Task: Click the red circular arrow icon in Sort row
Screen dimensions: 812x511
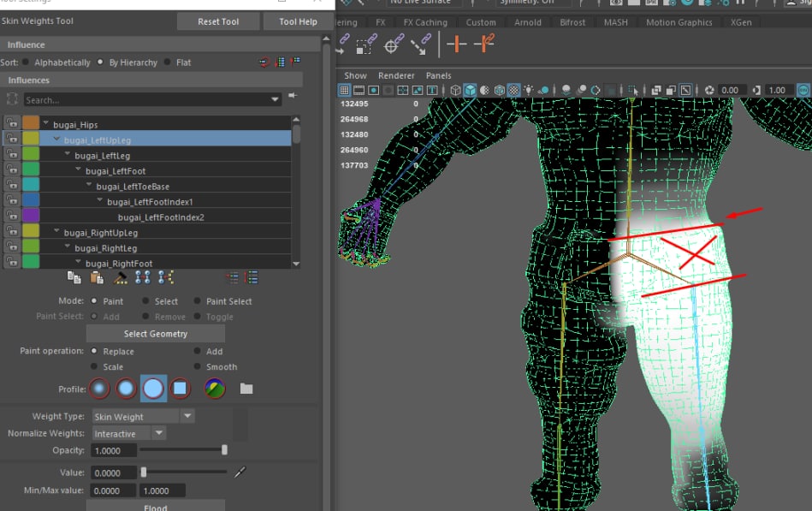Action: tap(264, 62)
